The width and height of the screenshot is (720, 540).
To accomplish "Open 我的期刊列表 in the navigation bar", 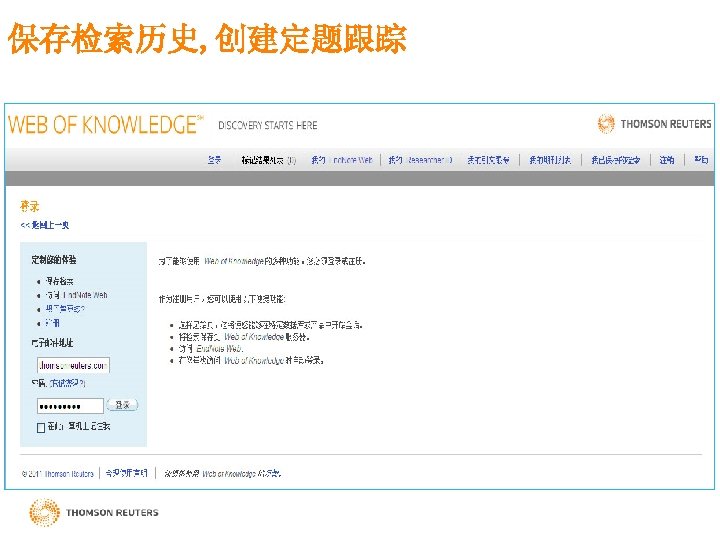I will point(550,160).
